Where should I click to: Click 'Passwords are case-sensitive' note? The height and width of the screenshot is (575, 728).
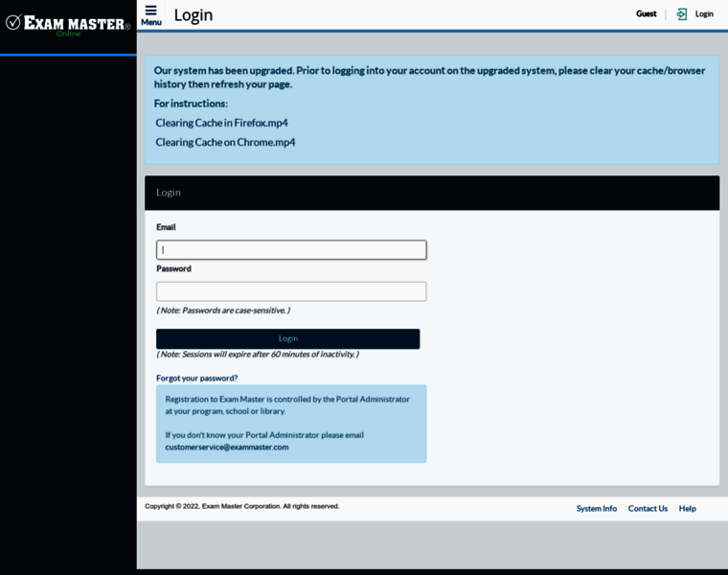pos(223,310)
